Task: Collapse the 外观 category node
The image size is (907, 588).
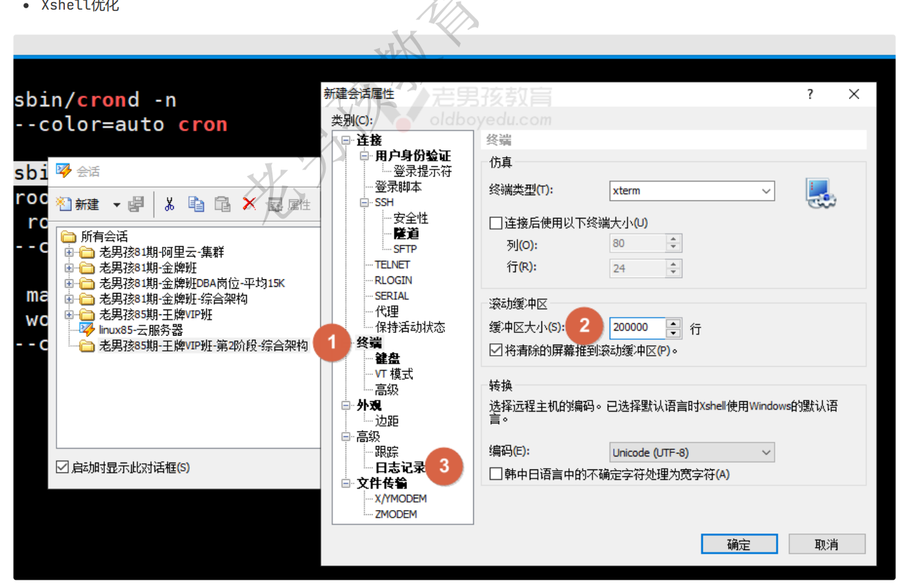Action: coord(346,405)
